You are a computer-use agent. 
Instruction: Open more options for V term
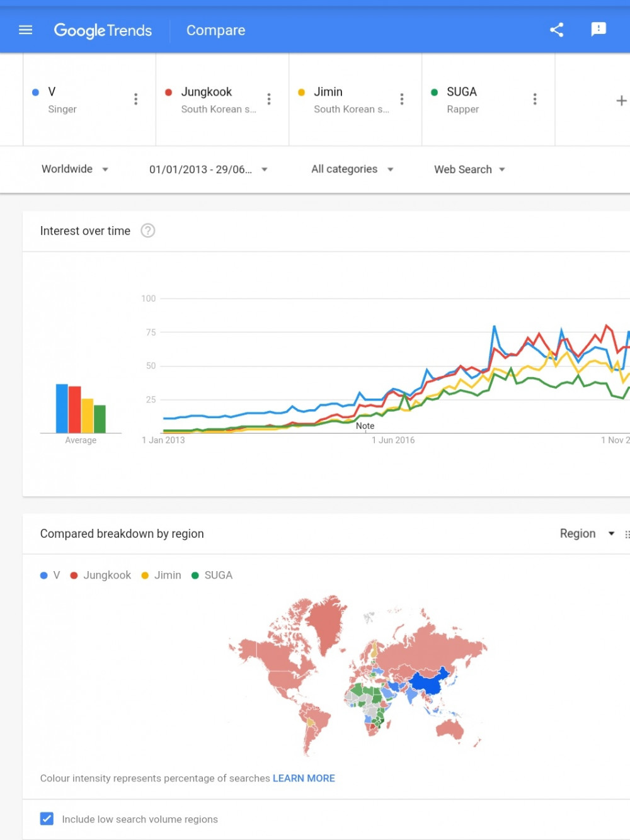[135, 99]
